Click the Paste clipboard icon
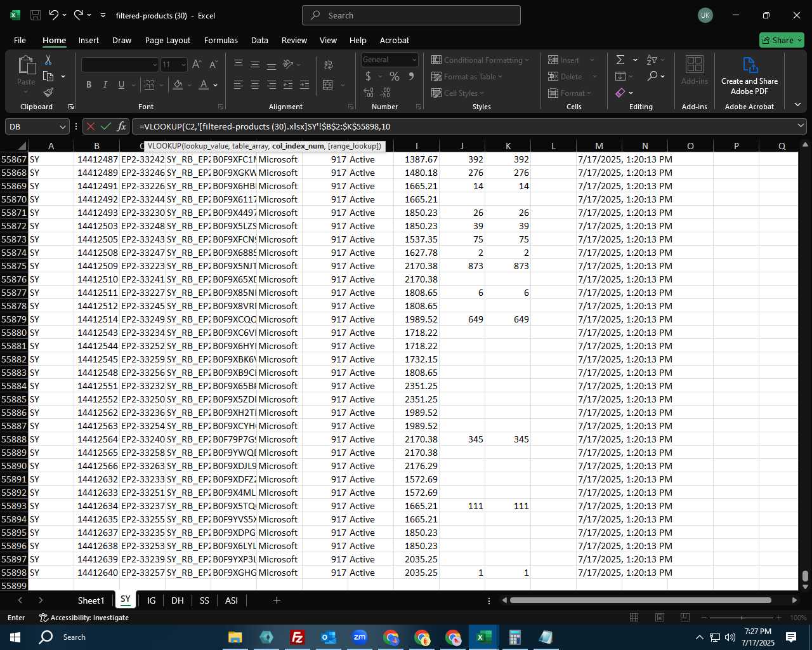 (x=26, y=65)
